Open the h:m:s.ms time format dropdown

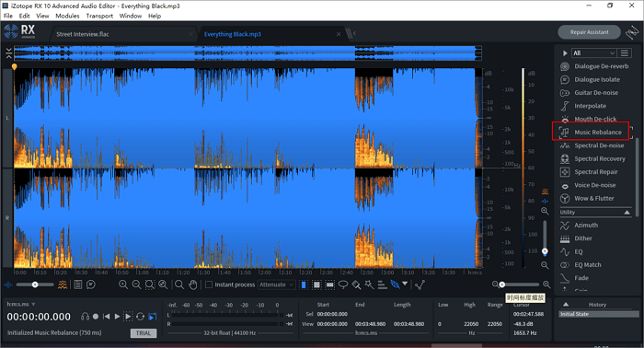[x=21, y=304]
